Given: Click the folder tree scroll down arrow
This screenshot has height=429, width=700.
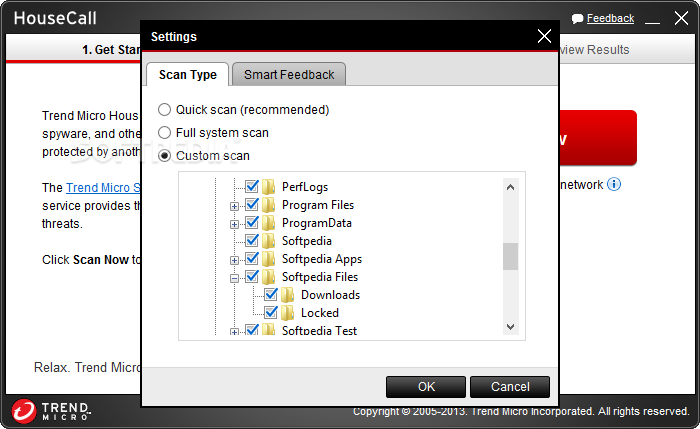Looking at the screenshot, I should [x=510, y=327].
